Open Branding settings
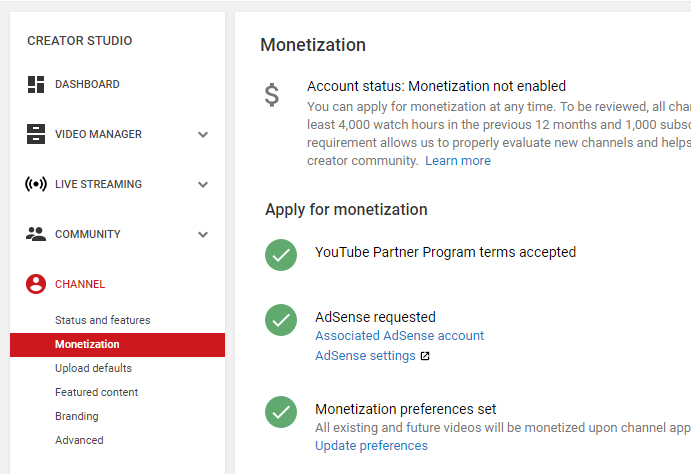 click(77, 416)
